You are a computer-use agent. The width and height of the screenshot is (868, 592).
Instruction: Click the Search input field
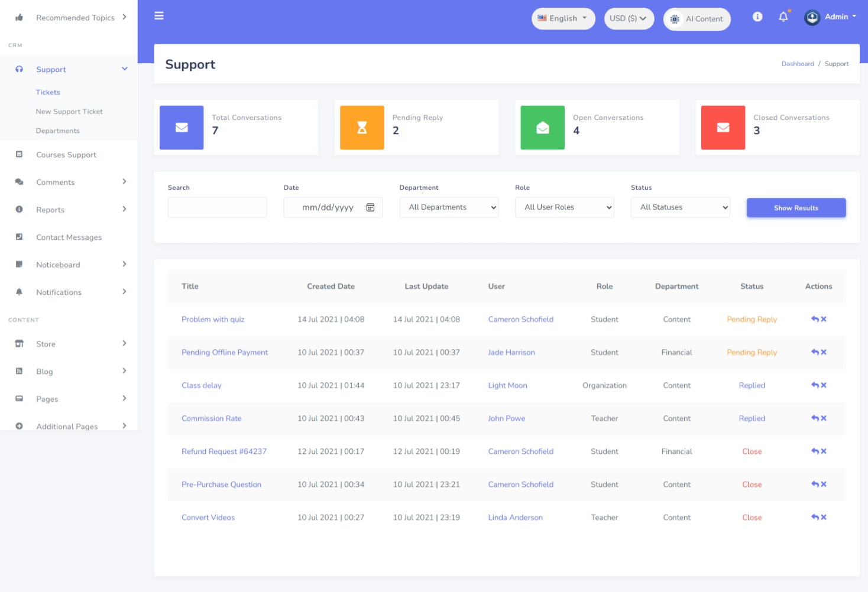click(x=217, y=207)
